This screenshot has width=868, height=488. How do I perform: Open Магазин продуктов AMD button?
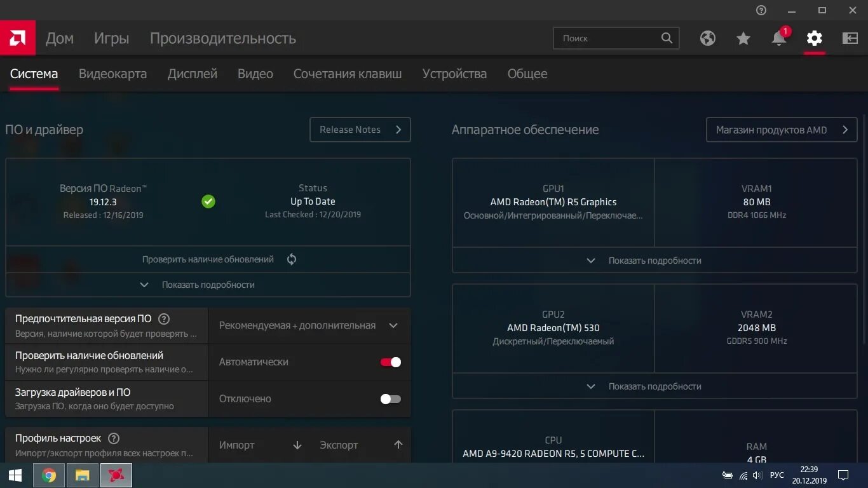coord(782,130)
